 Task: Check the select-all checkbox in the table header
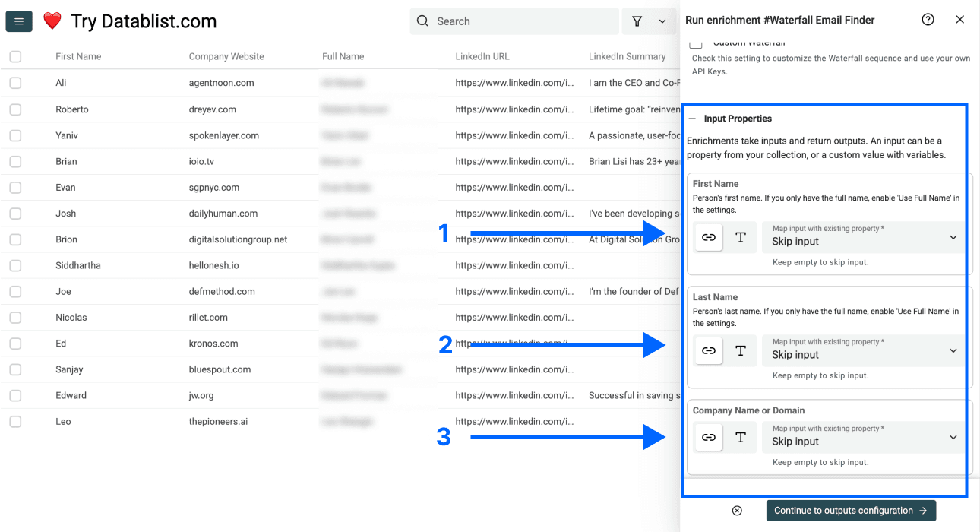click(15, 55)
